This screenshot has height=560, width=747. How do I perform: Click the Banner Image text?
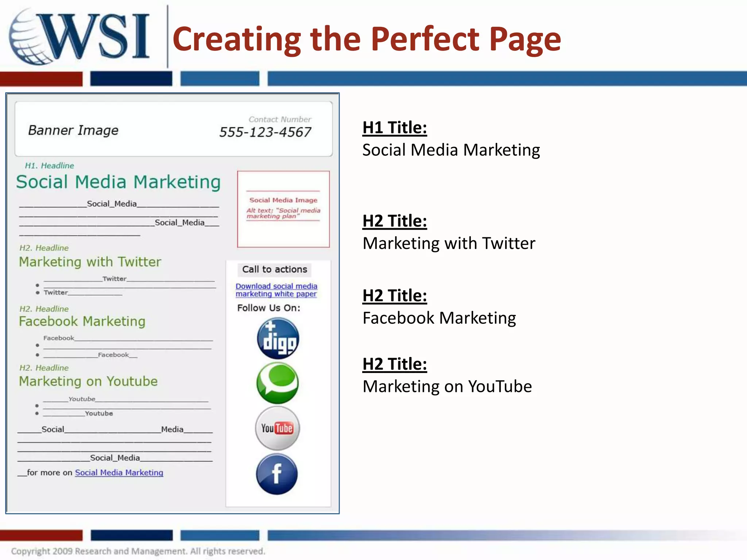pos(73,130)
